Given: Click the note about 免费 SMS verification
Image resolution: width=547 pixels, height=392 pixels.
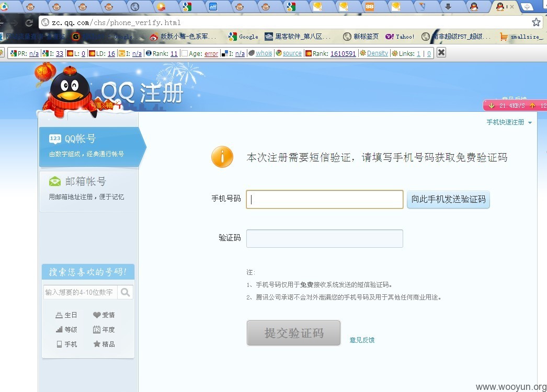Looking at the screenshot, I should 320,285.
